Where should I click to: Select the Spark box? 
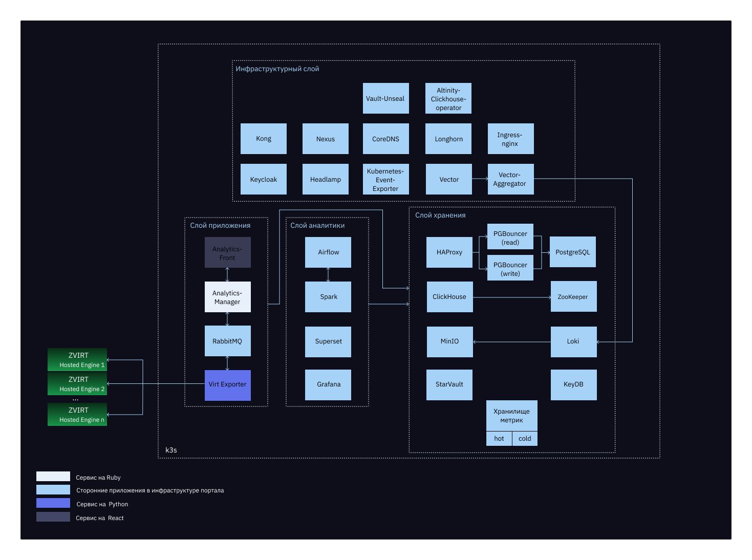pyautogui.click(x=328, y=297)
